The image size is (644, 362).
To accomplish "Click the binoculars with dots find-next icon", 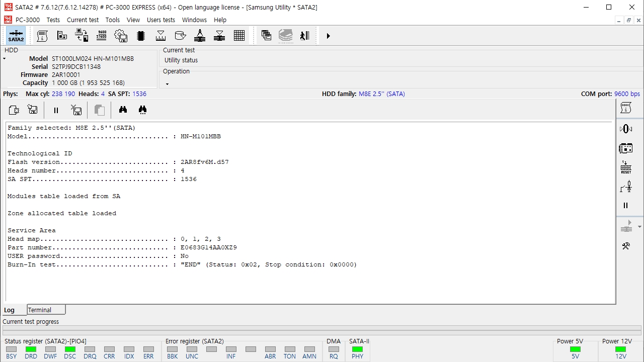I will click(142, 110).
